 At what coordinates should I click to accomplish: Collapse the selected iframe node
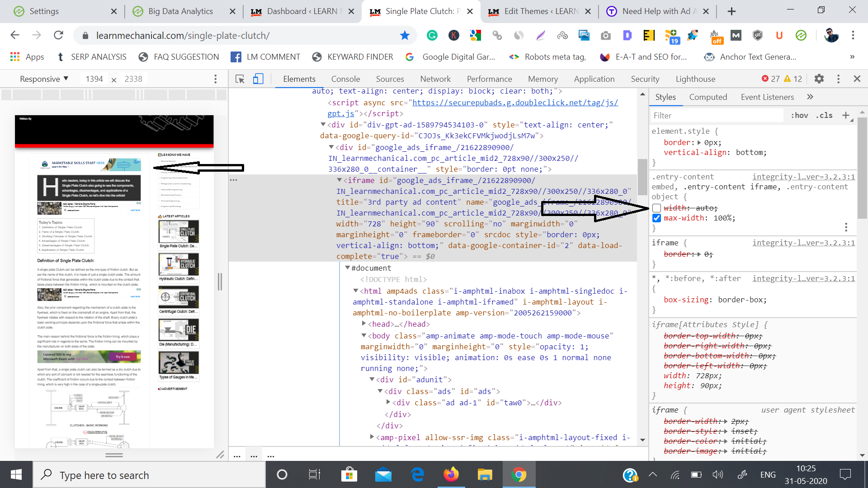click(339, 180)
